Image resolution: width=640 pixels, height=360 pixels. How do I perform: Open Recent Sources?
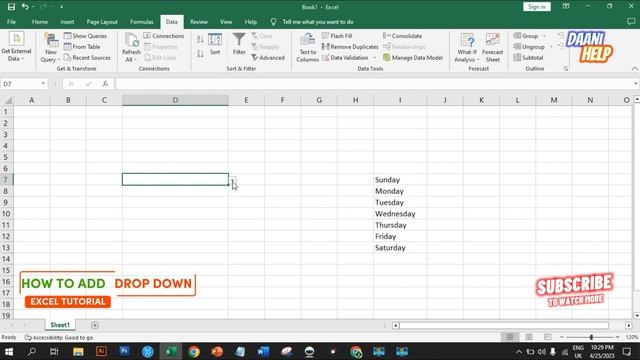point(87,58)
